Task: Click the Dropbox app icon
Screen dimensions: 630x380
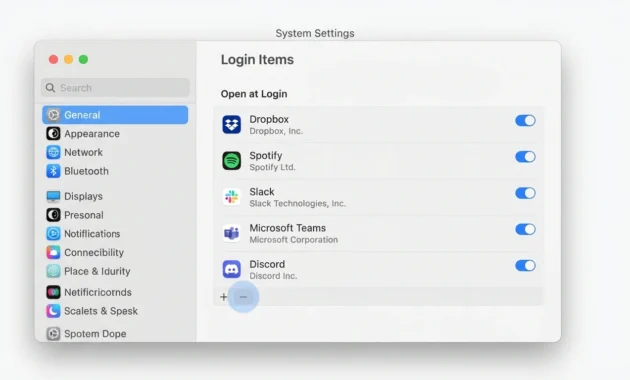Action: tap(232, 125)
